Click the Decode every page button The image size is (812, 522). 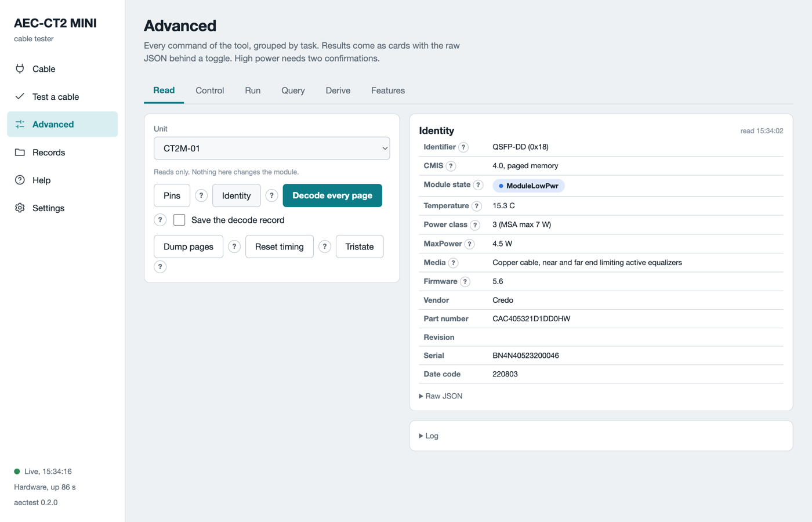pyautogui.click(x=332, y=195)
